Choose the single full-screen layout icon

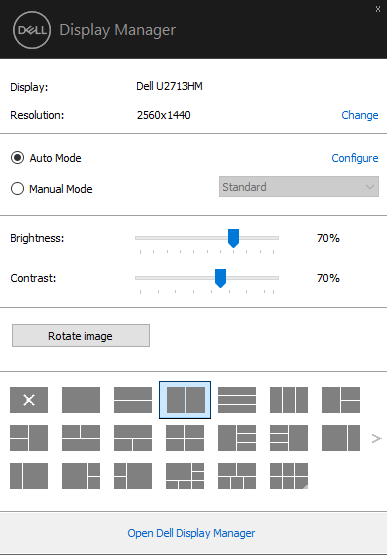81,400
